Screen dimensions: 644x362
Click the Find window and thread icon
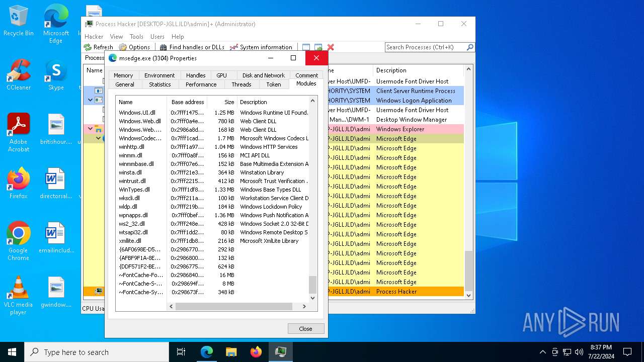point(318,47)
